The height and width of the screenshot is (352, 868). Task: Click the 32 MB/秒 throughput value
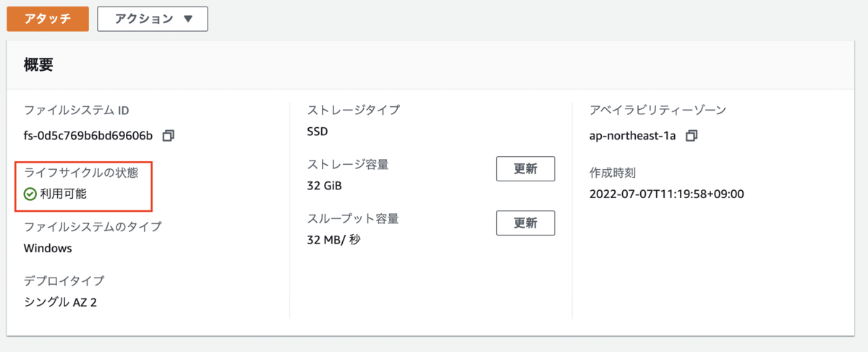pyautogui.click(x=333, y=240)
